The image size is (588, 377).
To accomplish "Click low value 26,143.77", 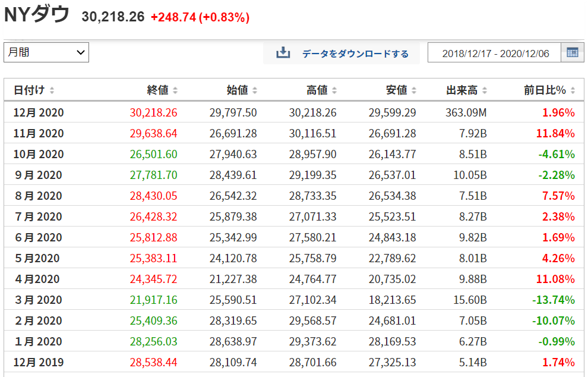I will [392, 155].
